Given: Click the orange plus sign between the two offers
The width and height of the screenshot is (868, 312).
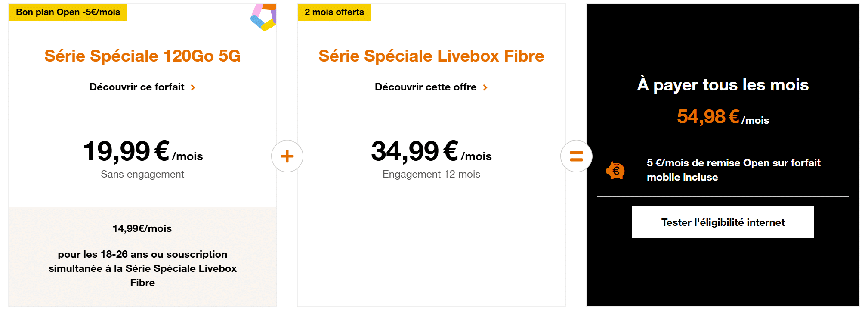Looking at the screenshot, I should tap(287, 156).
